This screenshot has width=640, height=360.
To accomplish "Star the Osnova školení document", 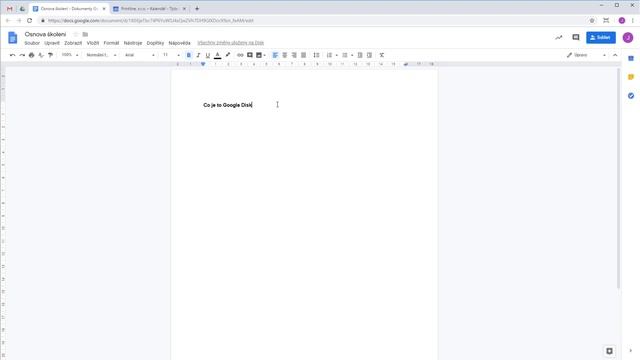I will coord(76,34).
